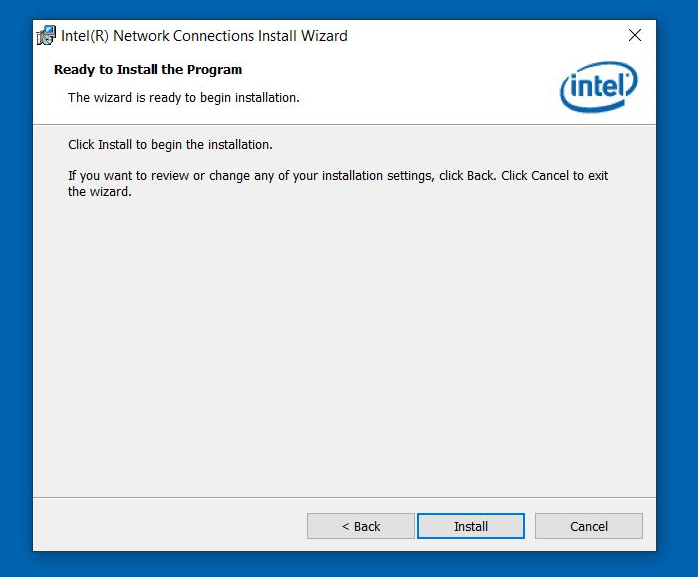Click the window title 'Intel(R) Network Connections Install Wizard'
The width and height of the screenshot is (698, 577).
point(204,36)
